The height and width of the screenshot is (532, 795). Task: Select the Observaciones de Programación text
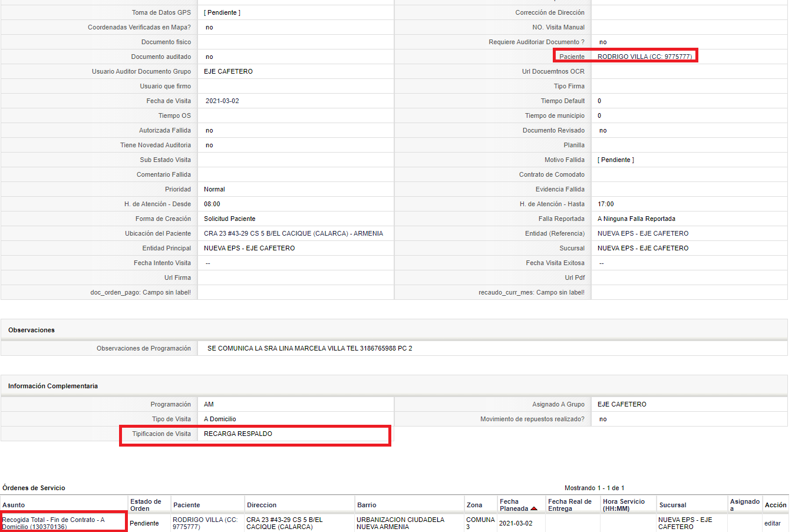pos(310,348)
